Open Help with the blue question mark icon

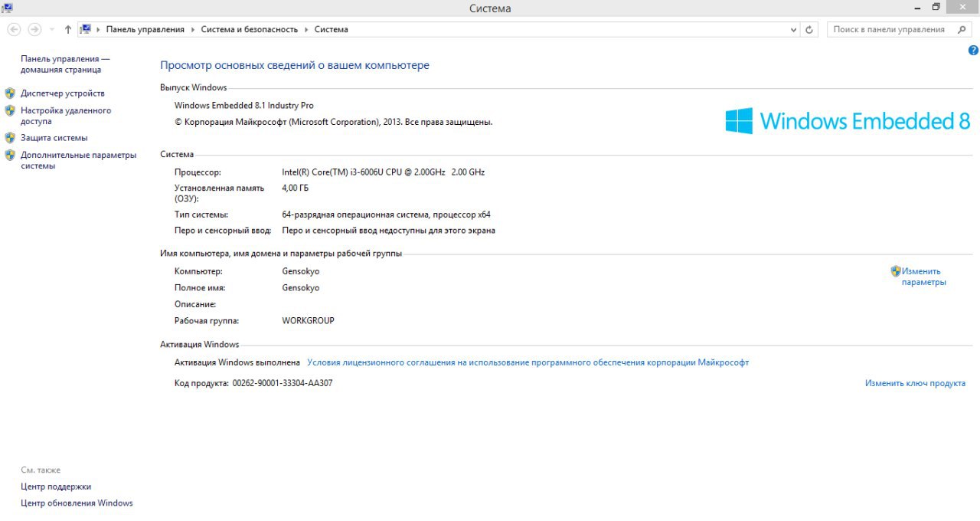click(973, 50)
